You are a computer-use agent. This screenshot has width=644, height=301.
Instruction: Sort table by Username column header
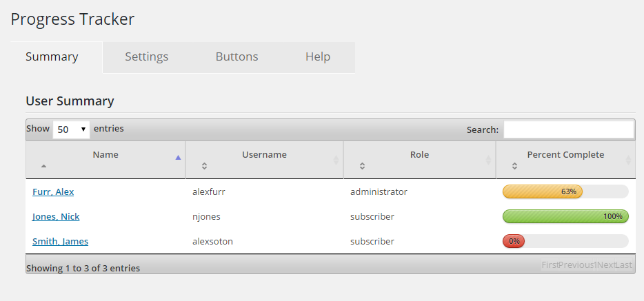(264, 160)
